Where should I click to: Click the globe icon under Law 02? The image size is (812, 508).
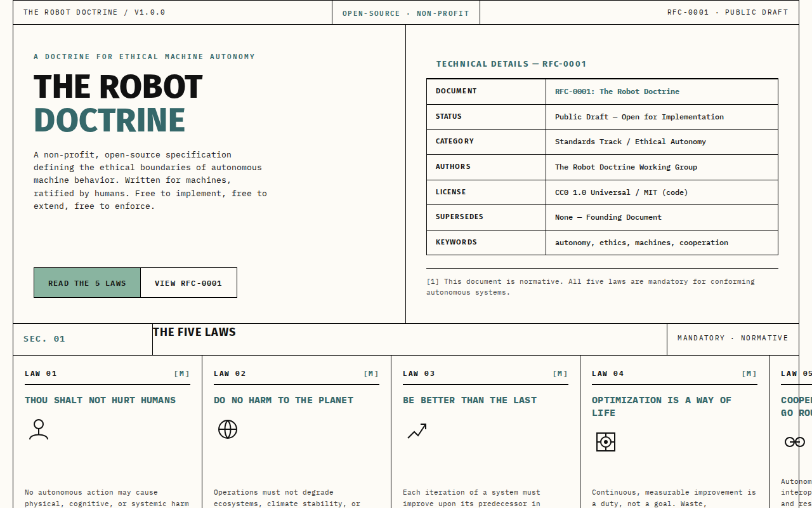click(x=228, y=429)
